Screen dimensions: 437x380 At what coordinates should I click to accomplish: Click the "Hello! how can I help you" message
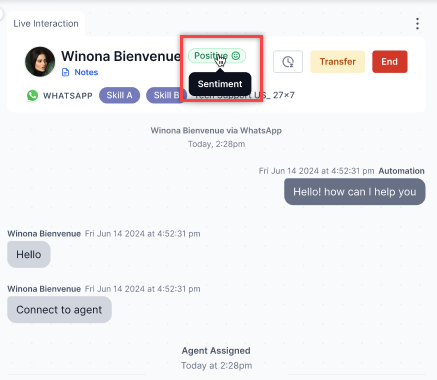(355, 192)
